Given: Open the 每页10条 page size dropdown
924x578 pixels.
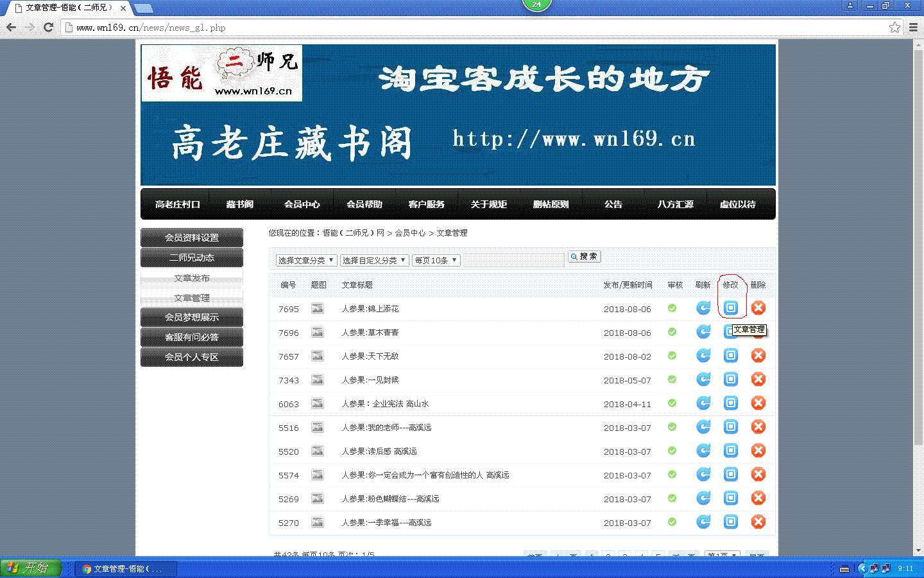Looking at the screenshot, I should click(x=436, y=260).
